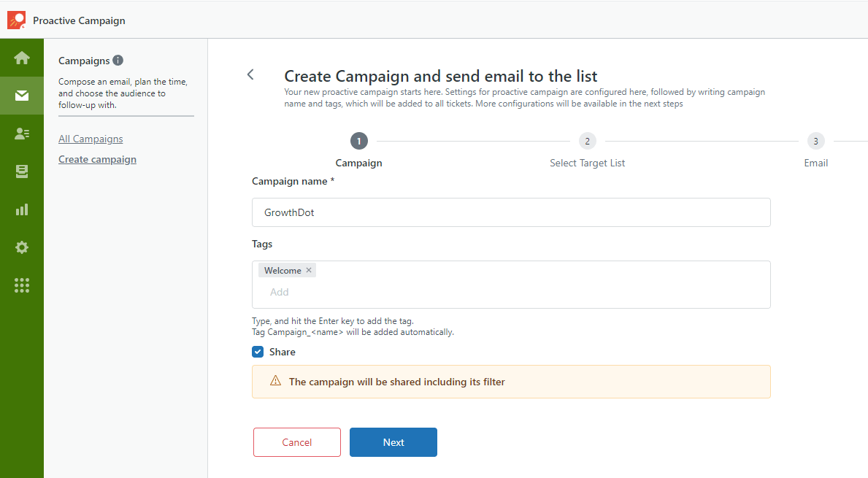Viewport: 868px width, 478px height.
Task: Click the Campaigns sidebar heading
Action: (x=84, y=61)
